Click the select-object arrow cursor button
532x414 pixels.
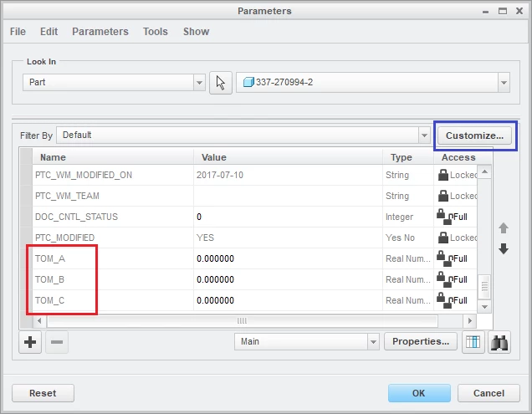(x=221, y=83)
